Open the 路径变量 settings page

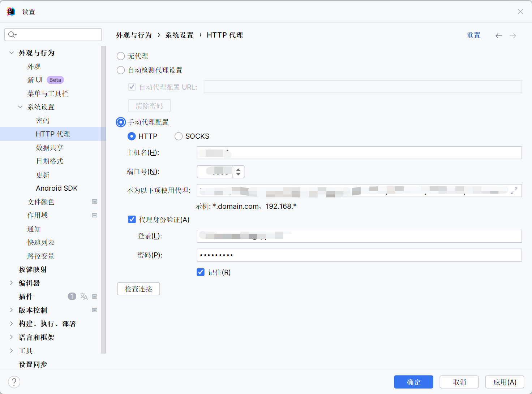[x=41, y=256]
